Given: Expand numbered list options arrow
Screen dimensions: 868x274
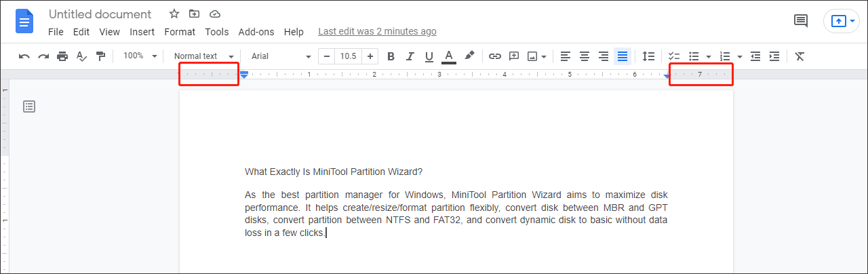Looking at the screenshot, I should [x=739, y=57].
